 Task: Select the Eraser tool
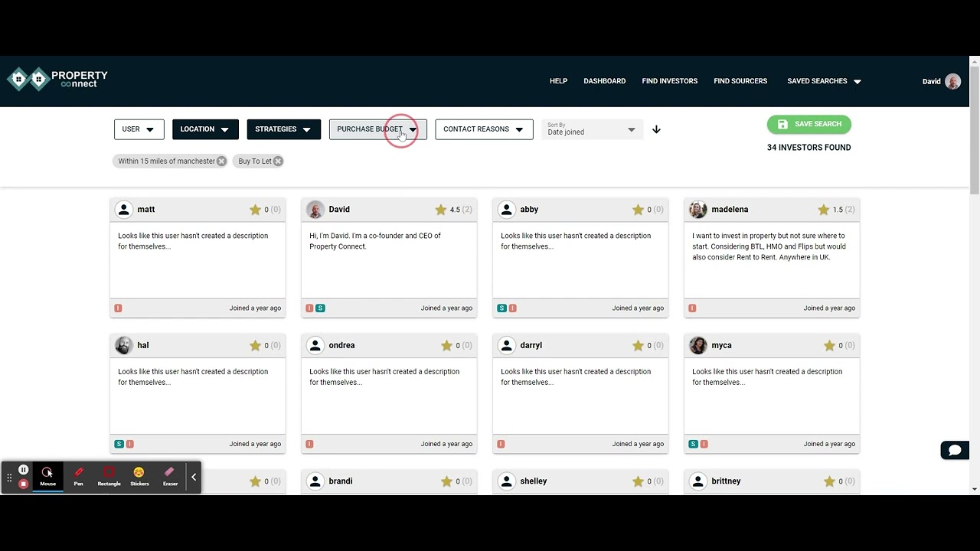(170, 477)
